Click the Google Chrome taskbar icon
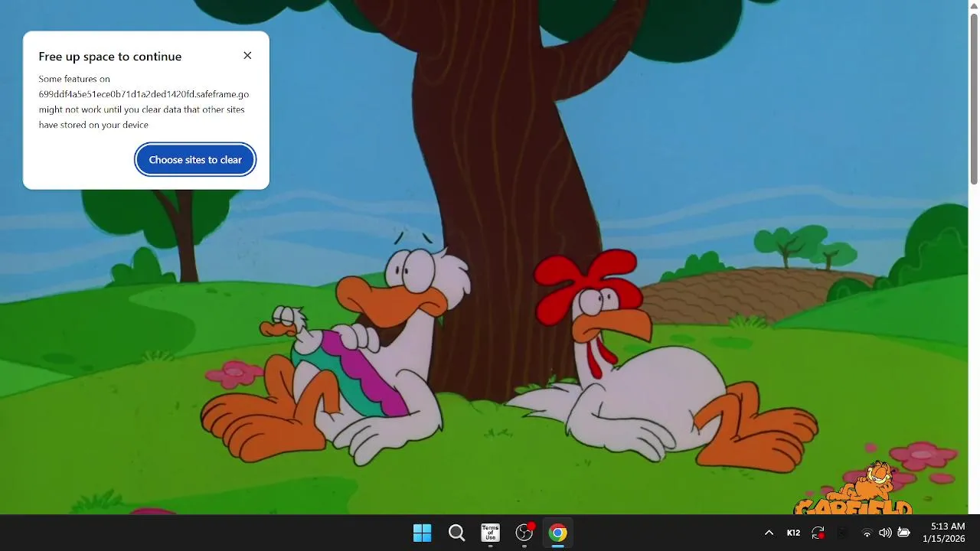The width and height of the screenshot is (980, 551). pyautogui.click(x=558, y=533)
